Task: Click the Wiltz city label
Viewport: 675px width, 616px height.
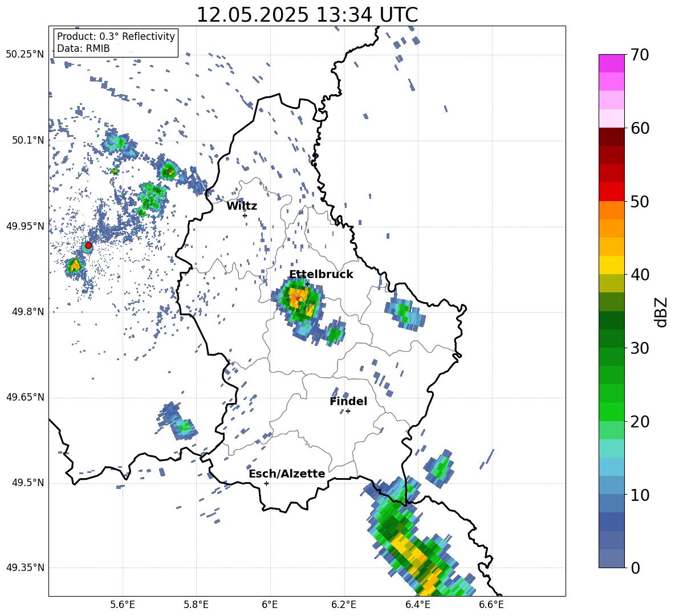Action: (x=242, y=206)
